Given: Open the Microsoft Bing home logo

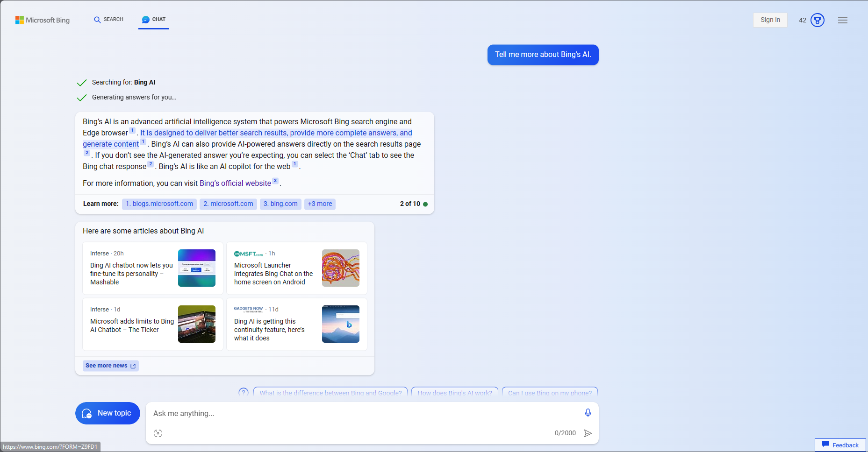Looking at the screenshot, I should click(x=43, y=20).
